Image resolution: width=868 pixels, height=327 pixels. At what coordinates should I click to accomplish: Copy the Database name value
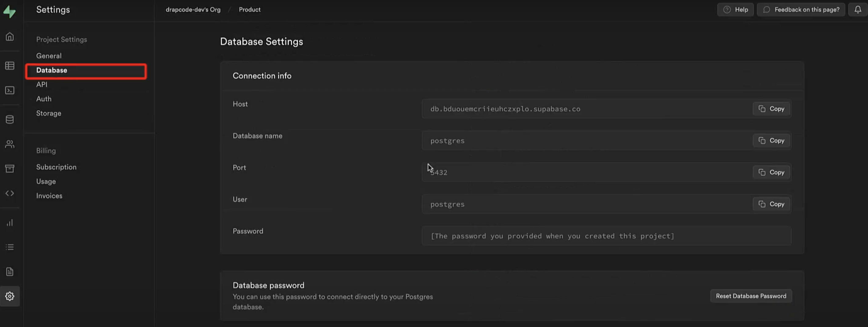coord(771,140)
